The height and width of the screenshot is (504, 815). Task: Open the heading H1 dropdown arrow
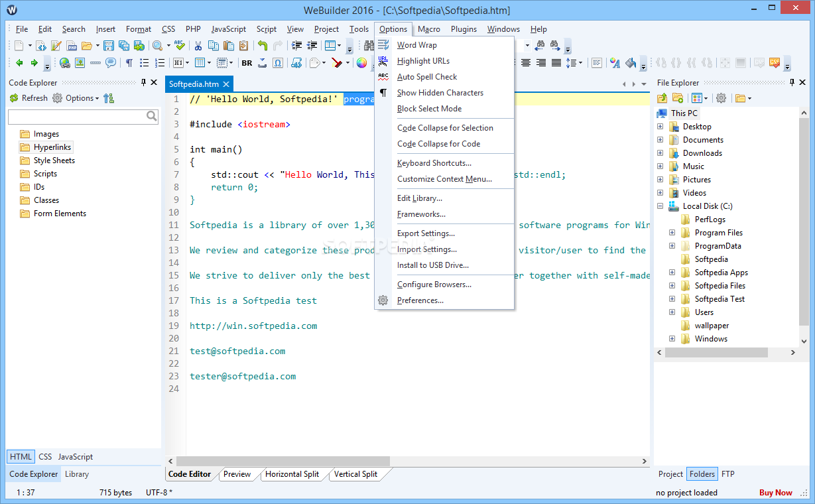[x=188, y=63]
